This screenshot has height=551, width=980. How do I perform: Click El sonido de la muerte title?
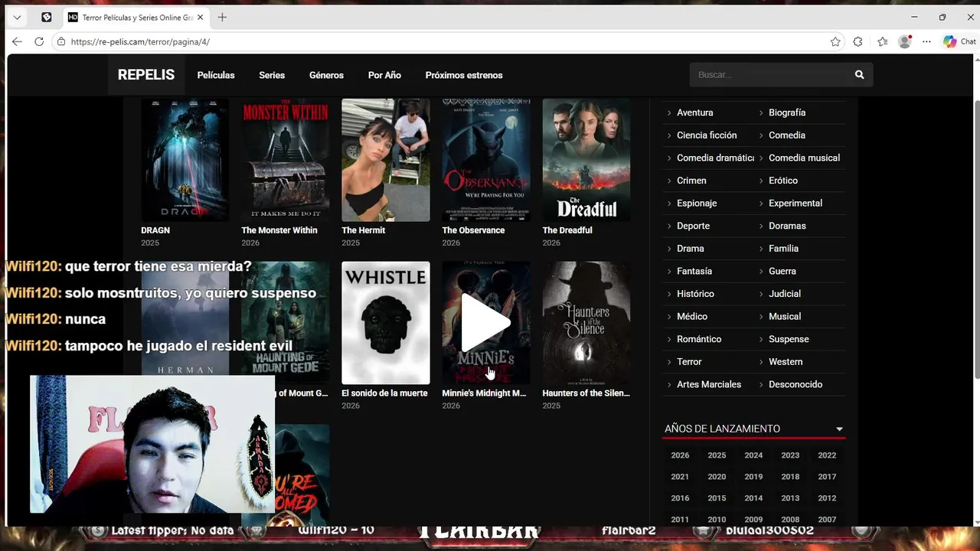pos(384,393)
